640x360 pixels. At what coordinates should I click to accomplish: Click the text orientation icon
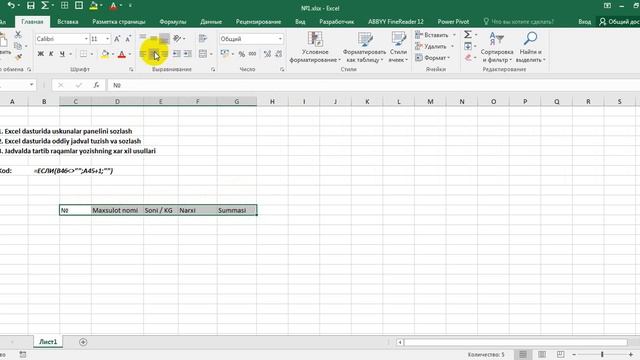(x=177, y=38)
